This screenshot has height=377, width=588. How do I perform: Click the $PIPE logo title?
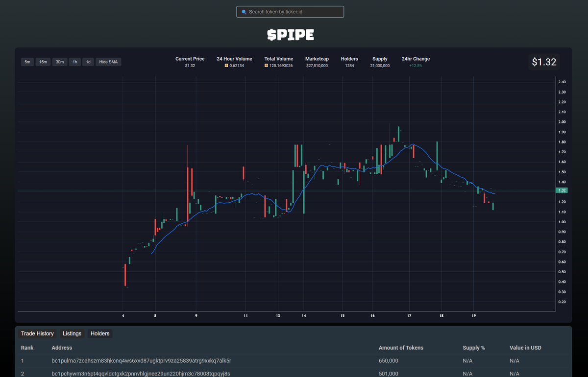(291, 35)
